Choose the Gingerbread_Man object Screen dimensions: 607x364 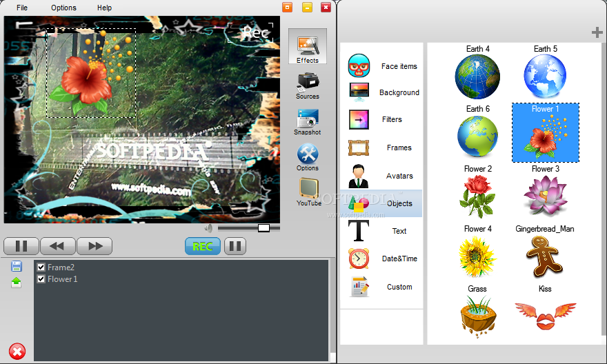point(545,252)
